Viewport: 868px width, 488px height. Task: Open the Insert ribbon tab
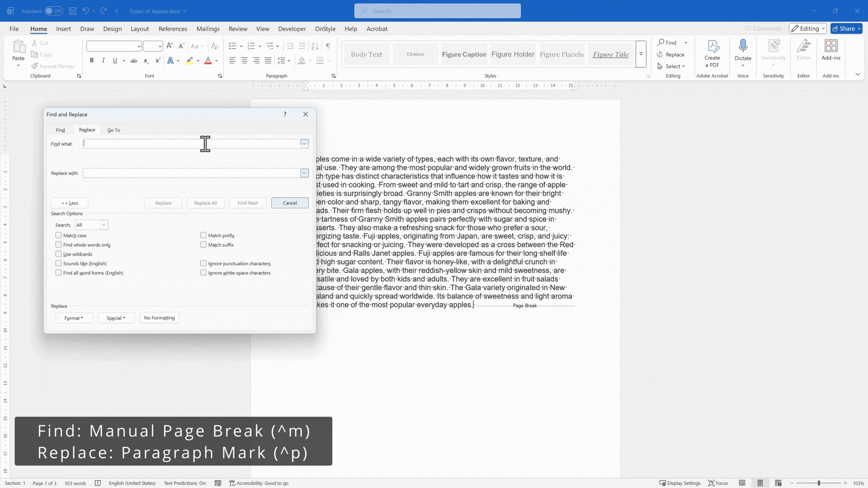pyautogui.click(x=63, y=28)
